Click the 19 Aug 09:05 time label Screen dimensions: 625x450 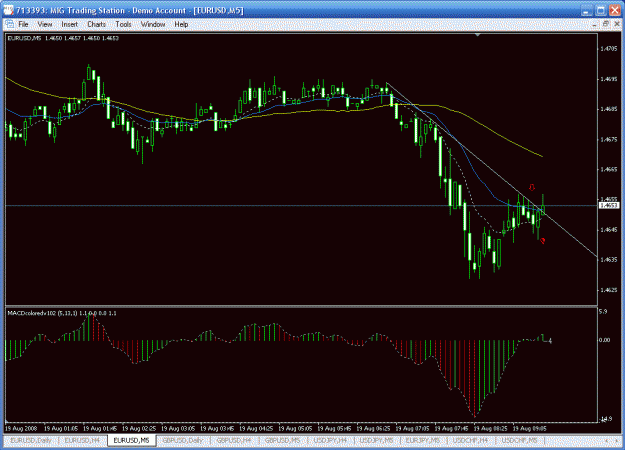tap(529, 428)
